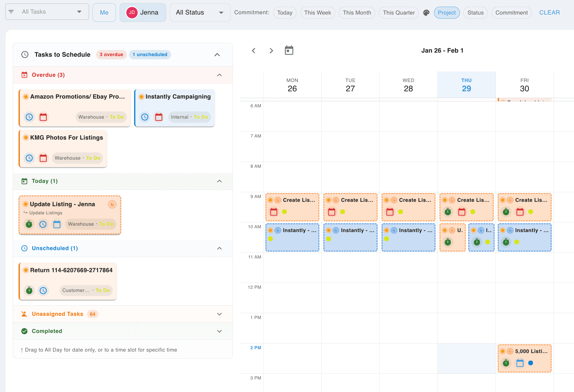Open the 5,000 Listings event on Friday
This screenshot has height=392, width=574.
pos(524,358)
